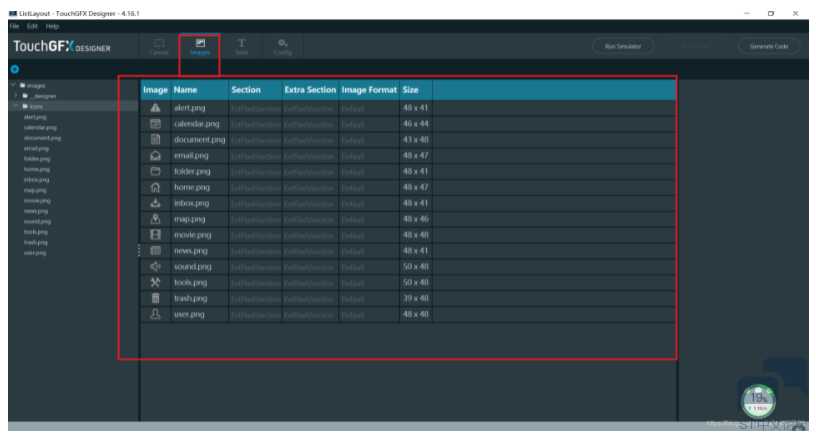Viewport: 816px width, 440px height.
Task: Click the map.png pin icon in table
Action: [155, 219]
